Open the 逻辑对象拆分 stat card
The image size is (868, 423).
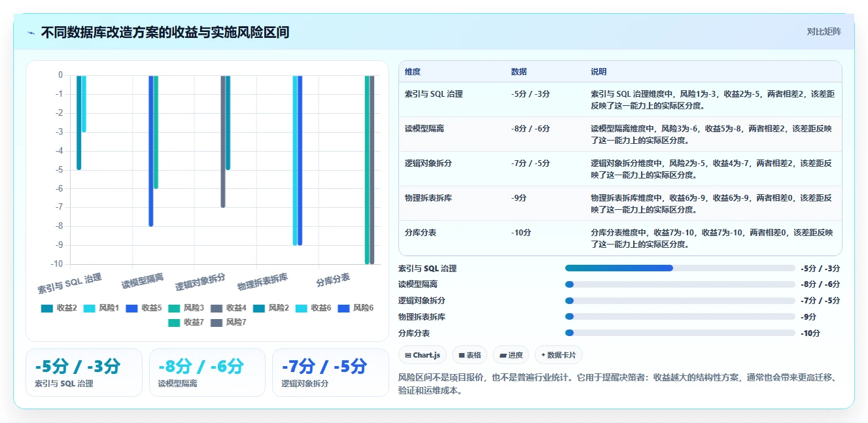[330, 373]
